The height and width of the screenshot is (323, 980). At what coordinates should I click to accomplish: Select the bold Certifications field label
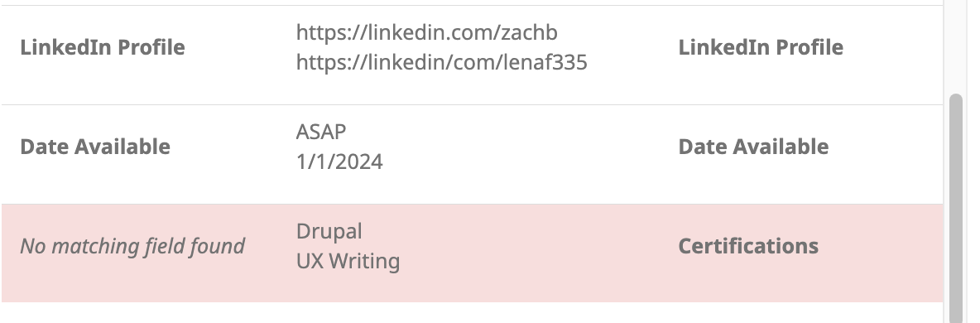click(x=748, y=246)
